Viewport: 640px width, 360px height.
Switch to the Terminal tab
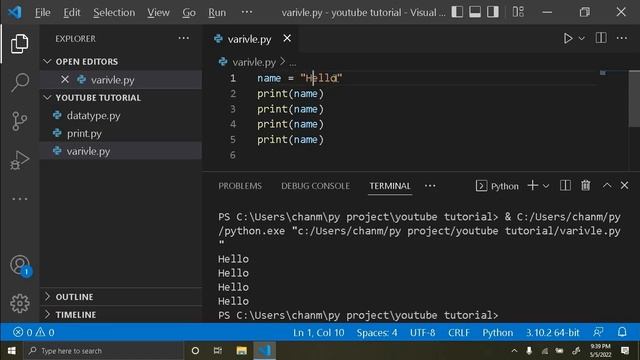390,186
